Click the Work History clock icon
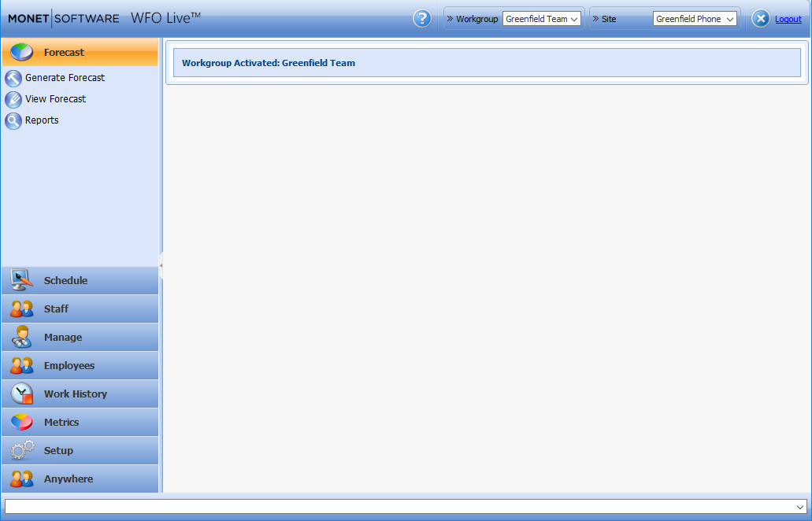This screenshot has width=812, height=521. [22, 394]
